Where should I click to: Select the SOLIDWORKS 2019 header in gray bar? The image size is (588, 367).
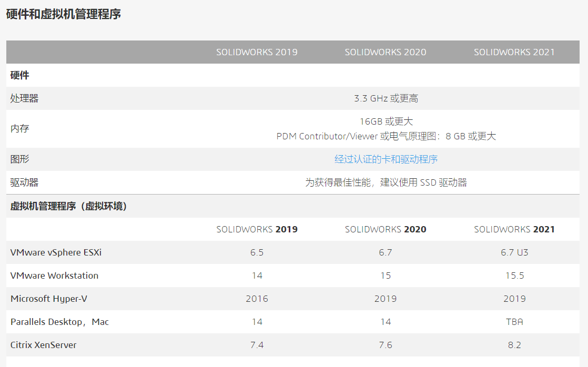[x=257, y=52]
